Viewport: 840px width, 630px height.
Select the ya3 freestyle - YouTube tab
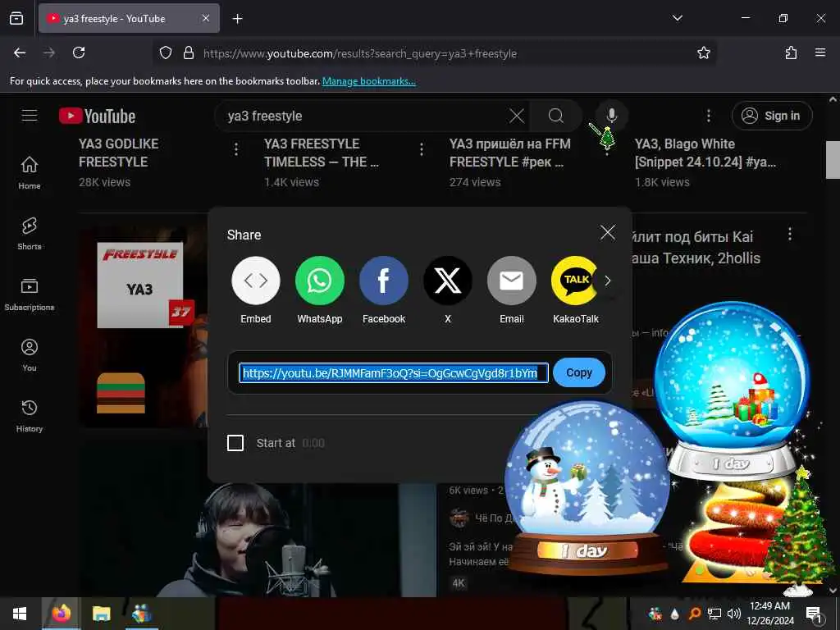pos(129,18)
